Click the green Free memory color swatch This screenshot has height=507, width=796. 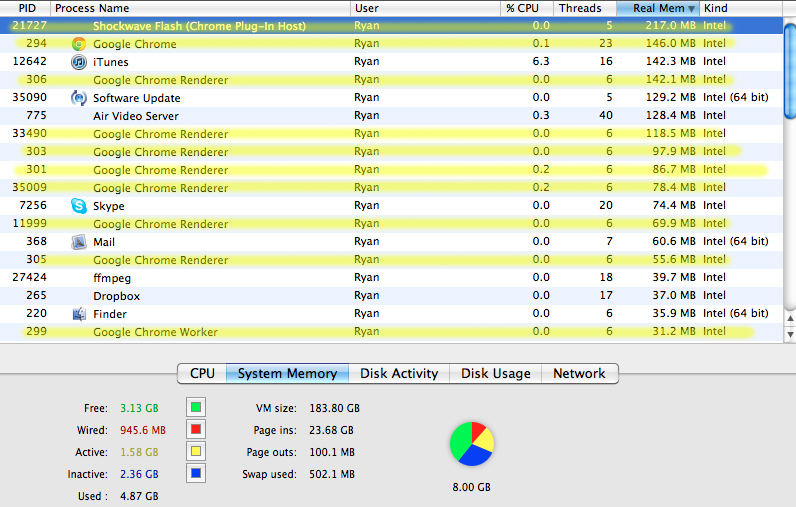tap(196, 407)
